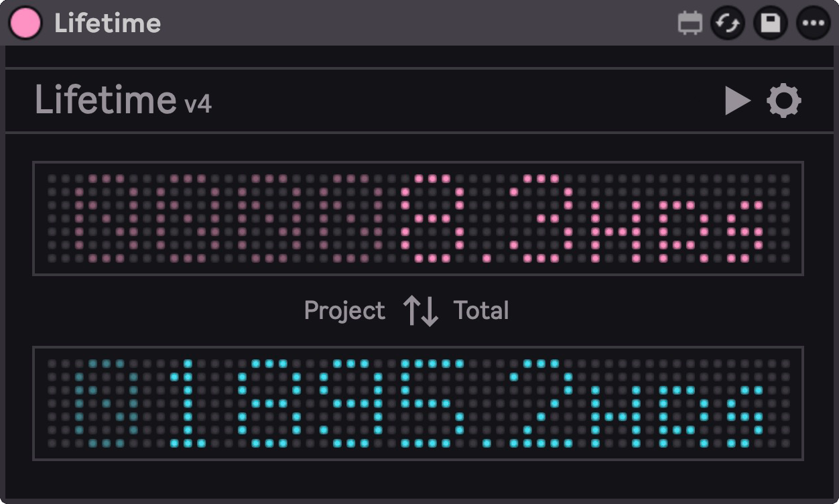Toggle the pink device activator circle
Screen dimensions: 839x504
(25, 23)
